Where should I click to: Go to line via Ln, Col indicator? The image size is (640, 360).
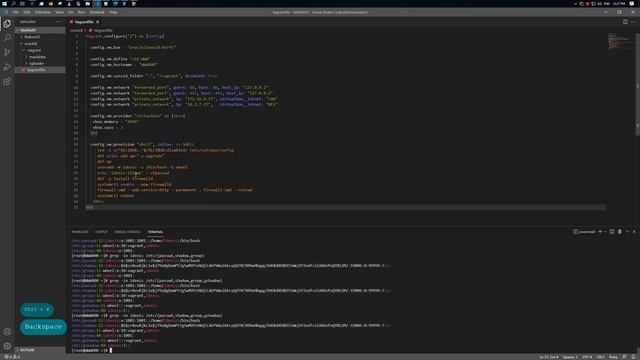tap(549, 357)
